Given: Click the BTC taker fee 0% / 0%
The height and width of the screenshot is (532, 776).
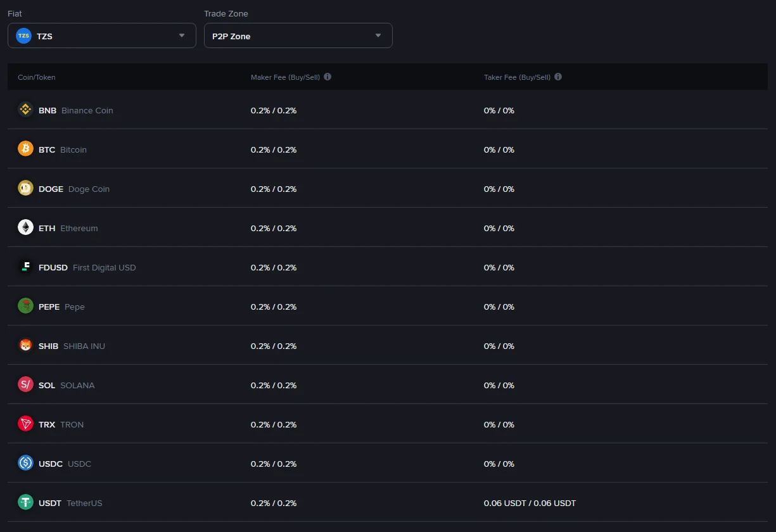Looking at the screenshot, I should click(499, 149).
